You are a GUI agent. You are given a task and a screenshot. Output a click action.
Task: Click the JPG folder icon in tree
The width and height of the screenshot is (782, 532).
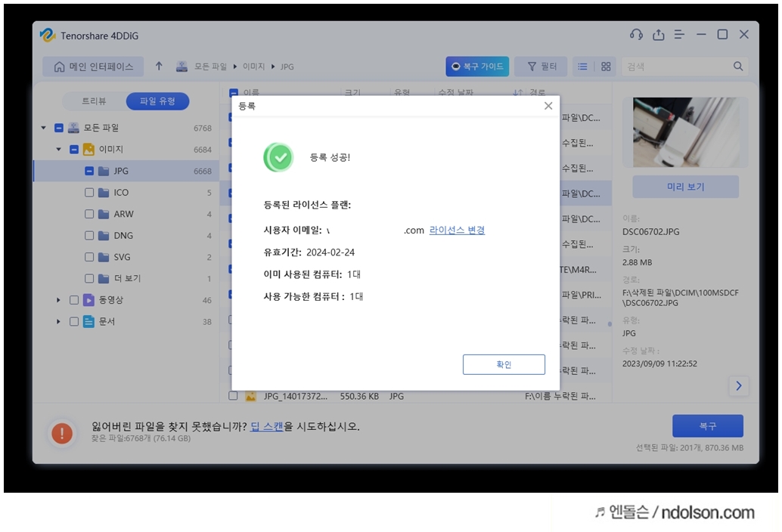[x=104, y=171]
